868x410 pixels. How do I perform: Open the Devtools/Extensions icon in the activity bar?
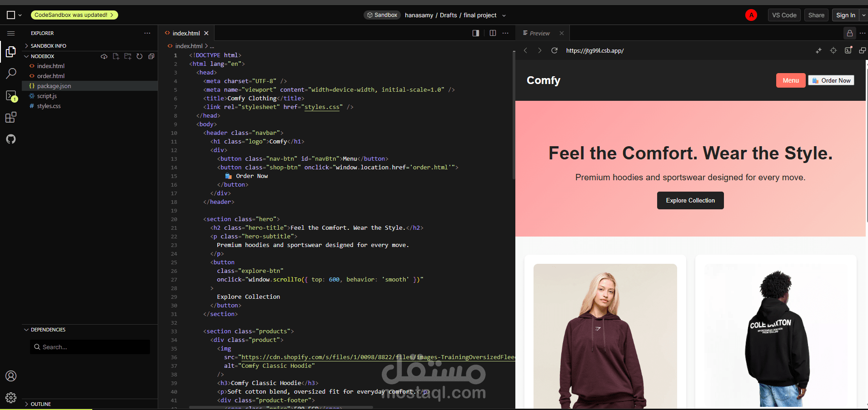[x=11, y=117]
